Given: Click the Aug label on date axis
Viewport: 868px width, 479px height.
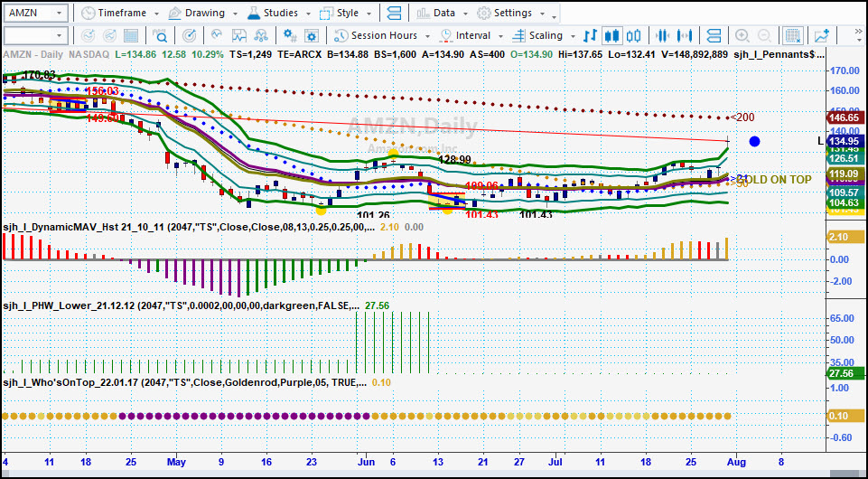Looking at the screenshot, I should pyautogui.click(x=736, y=462).
